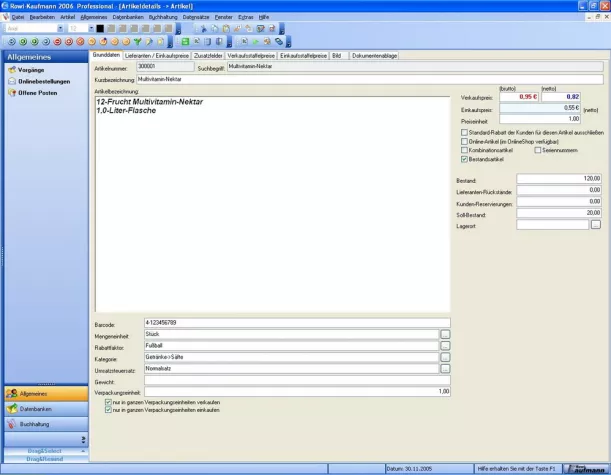
Task: Click the Buchhaltung icon in bottom sidebar
Action: (12, 424)
